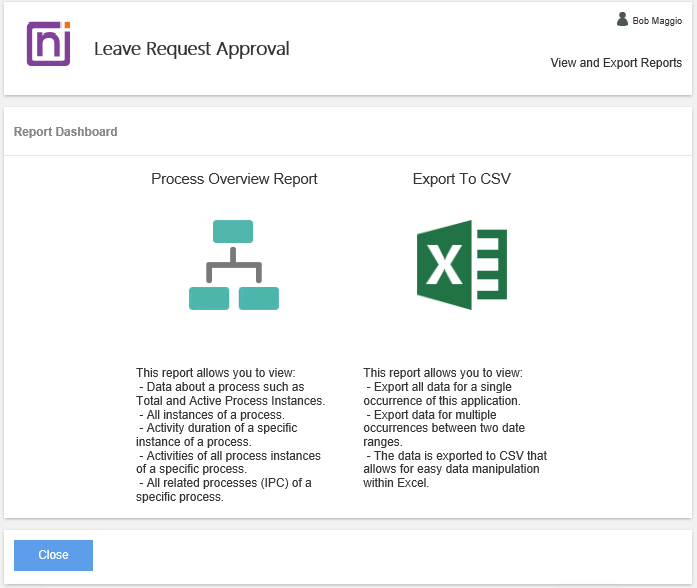Open the Excel Export To CSV icon
The height and width of the screenshot is (588, 697).
coord(461,265)
